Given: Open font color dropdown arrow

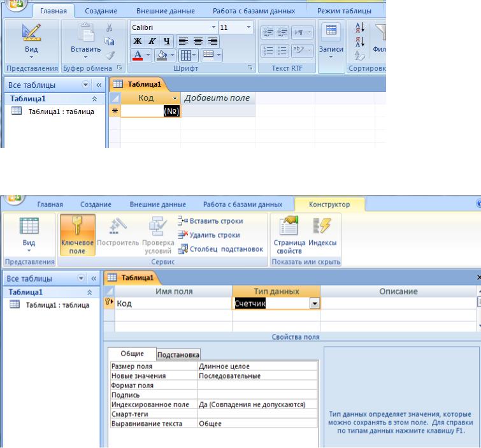Looking at the screenshot, I should tap(148, 55).
